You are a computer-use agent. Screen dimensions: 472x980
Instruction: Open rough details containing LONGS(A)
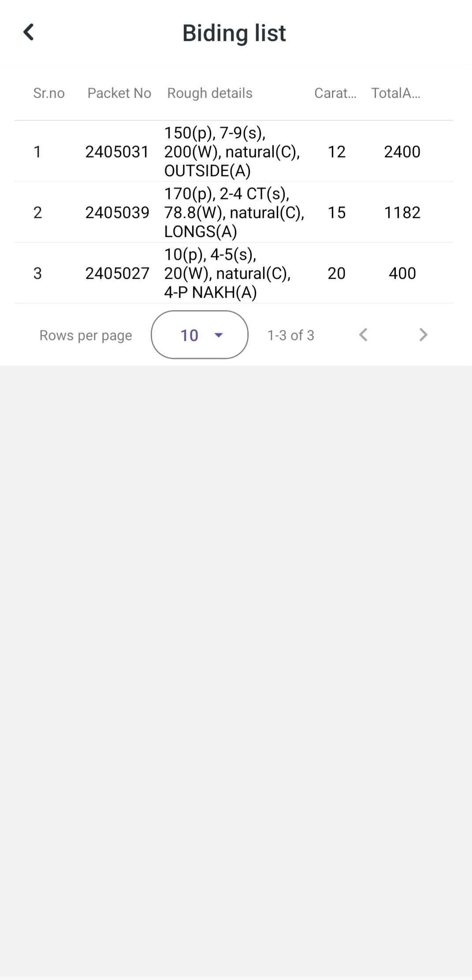coord(234,212)
